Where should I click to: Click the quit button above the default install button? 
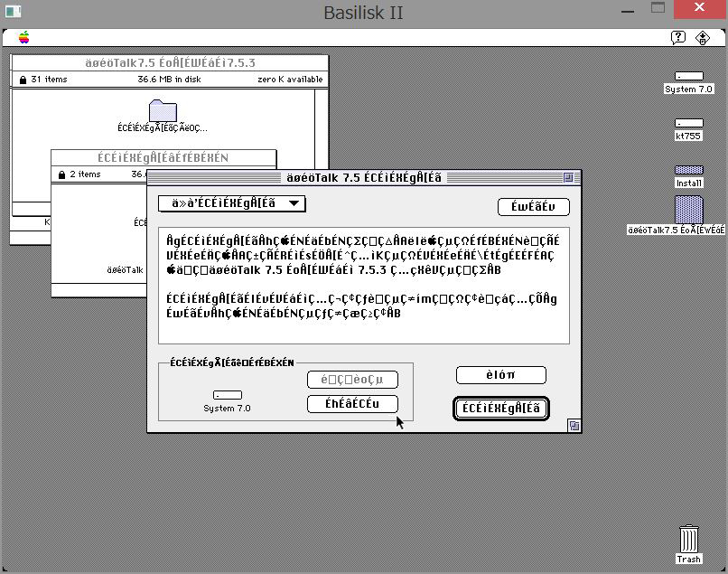(501, 375)
